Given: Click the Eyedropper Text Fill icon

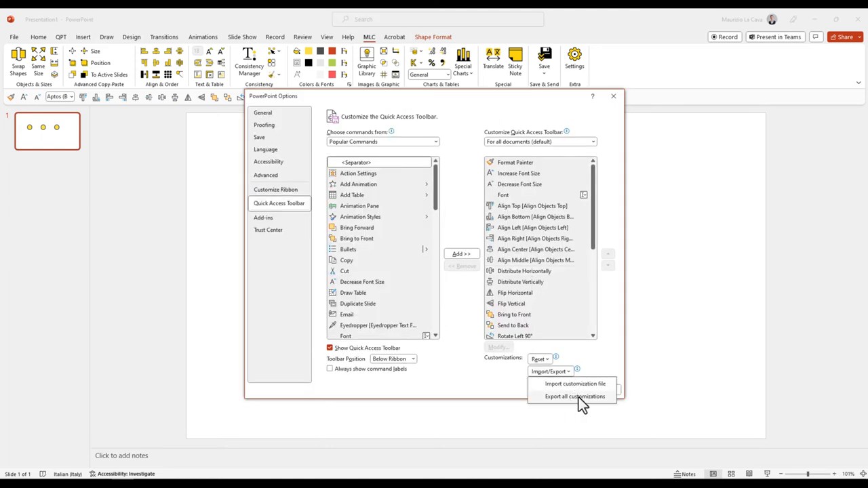Looking at the screenshot, I should (x=332, y=325).
